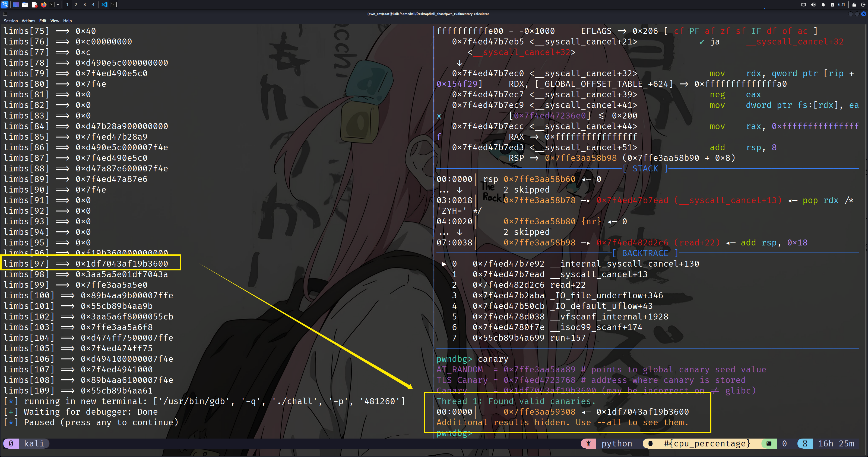This screenshot has width=868, height=457.
Task: Click the 'pwndbg> canary' command line
Action: 473,359
